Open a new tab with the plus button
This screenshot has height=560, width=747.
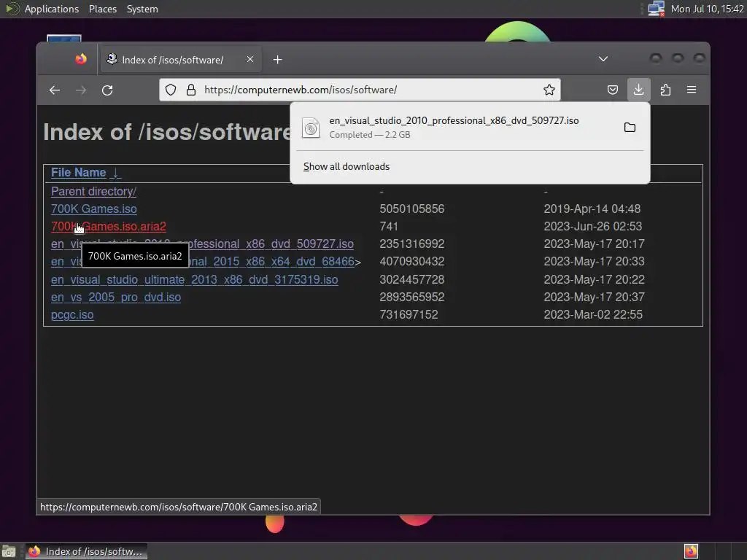tap(277, 60)
